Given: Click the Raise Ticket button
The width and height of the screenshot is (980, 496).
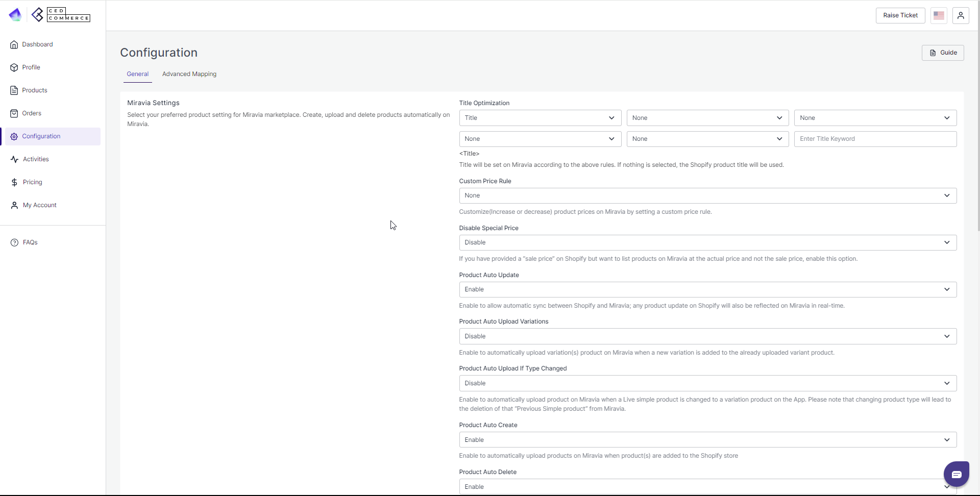Looking at the screenshot, I should pyautogui.click(x=900, y=15).
